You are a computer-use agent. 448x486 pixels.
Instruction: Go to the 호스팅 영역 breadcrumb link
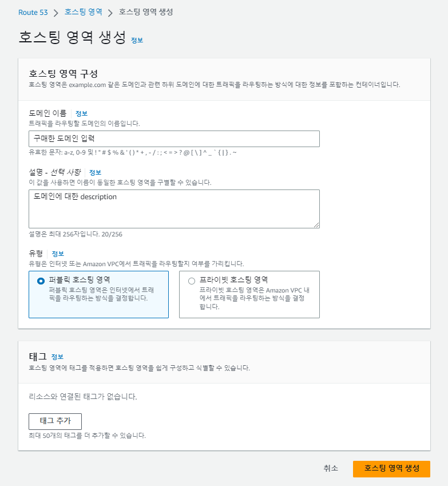[x=84, y=12]
